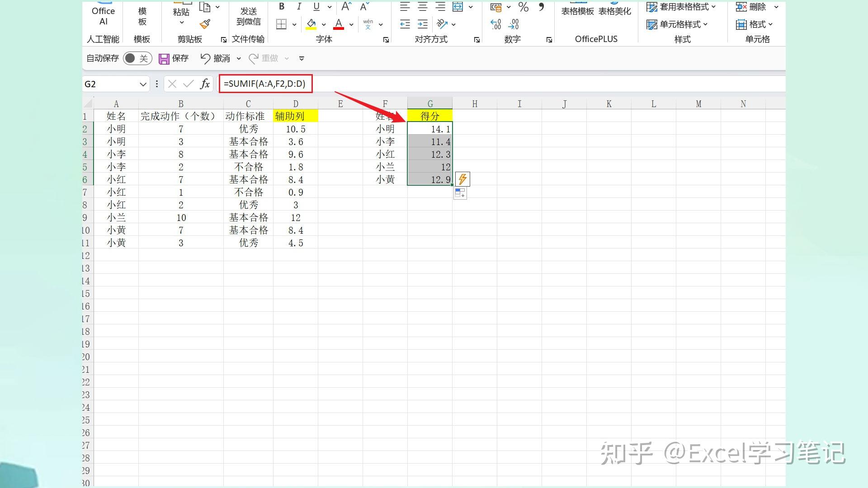Screen dimensions: 868x488
Task: Open the 数字 number format dialog launcher
Action: [x=549, y=40]
